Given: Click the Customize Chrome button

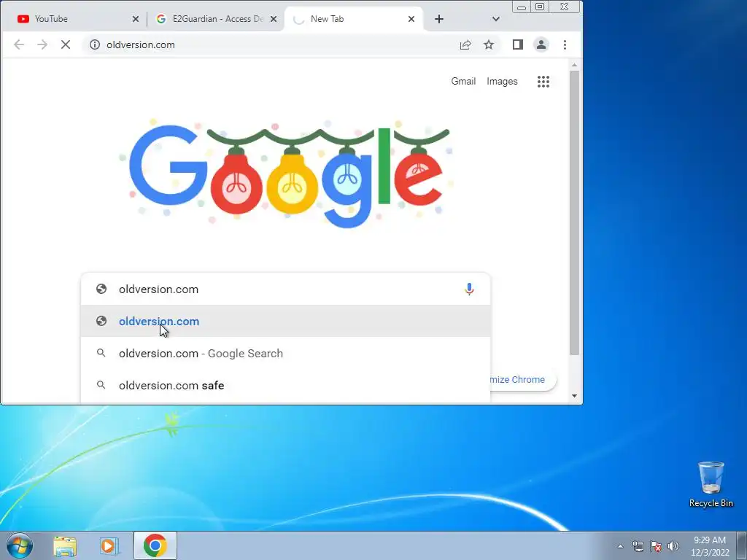Looking at the screenshot, I should pyautogui.click(x=522, y=379).
